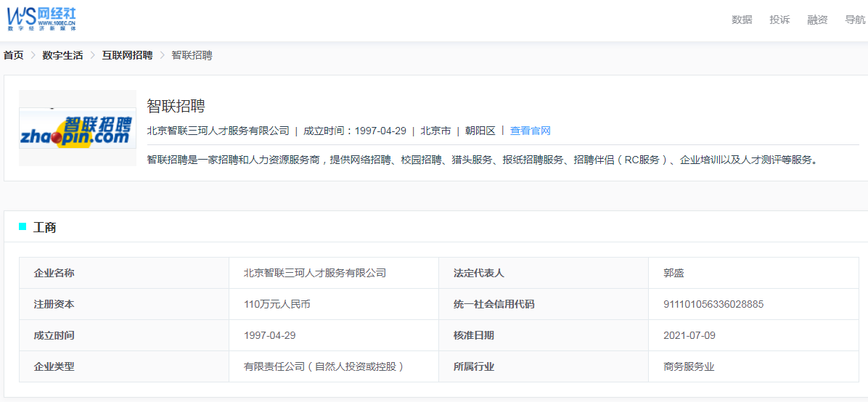Viewport: 868px width, 402px height.
Task: Click the 企业类型 label cell
Action: (124, 366)
